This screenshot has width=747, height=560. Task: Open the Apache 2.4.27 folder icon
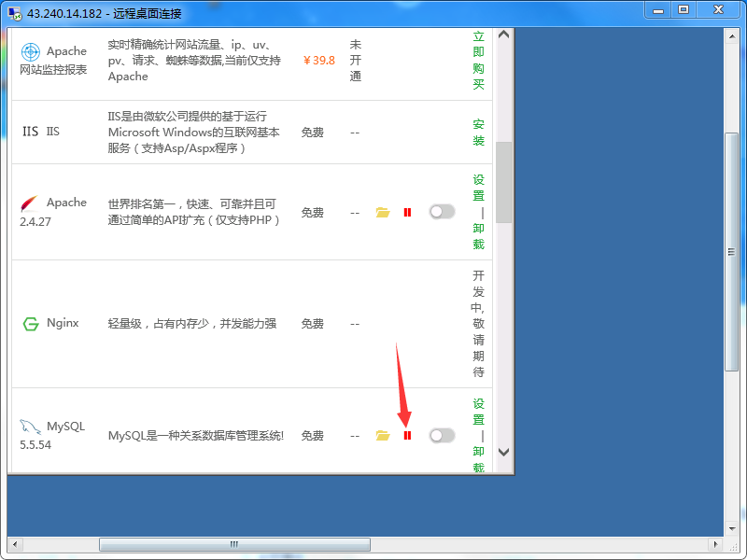(x=383, y=213)
